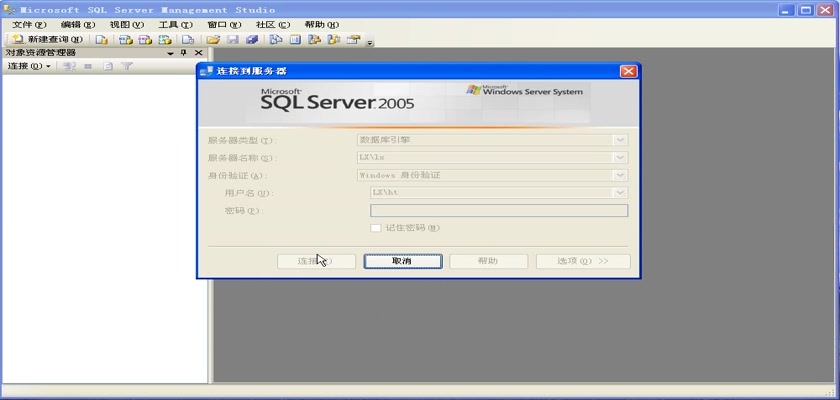
Task: Close the 对象资源管理器 panel
Action: (198, 52)
